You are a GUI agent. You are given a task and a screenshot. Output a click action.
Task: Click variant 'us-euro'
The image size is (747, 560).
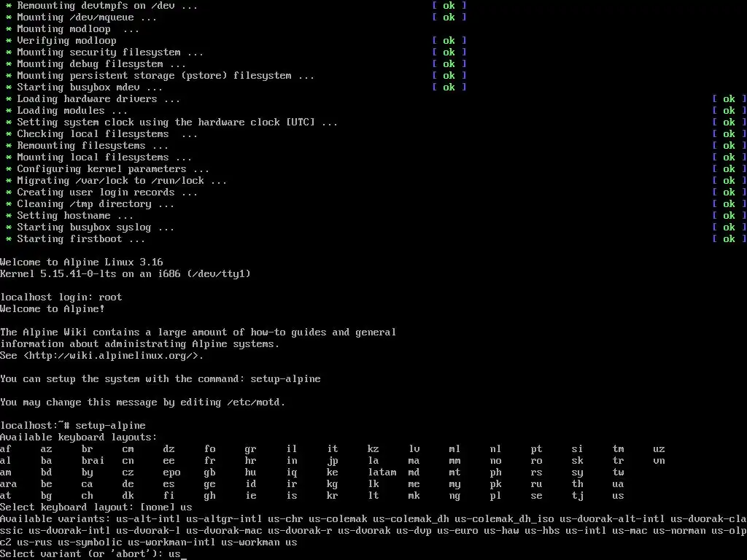tap(457, 531)
